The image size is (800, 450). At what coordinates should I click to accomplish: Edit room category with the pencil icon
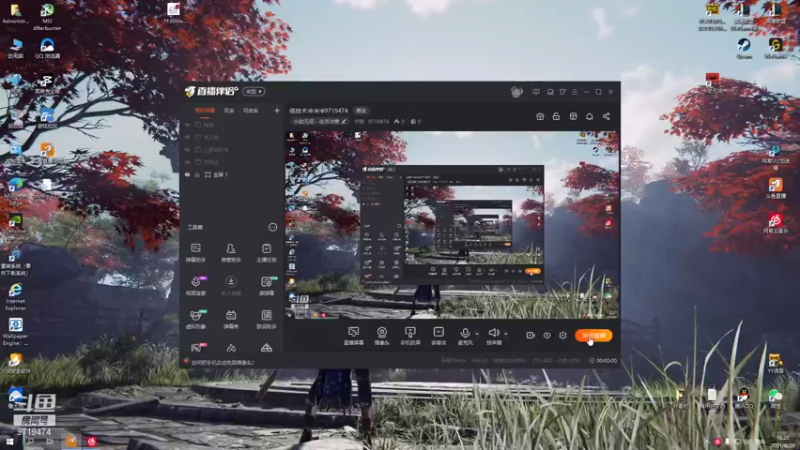pyautogui.click(x=344, y=121)
